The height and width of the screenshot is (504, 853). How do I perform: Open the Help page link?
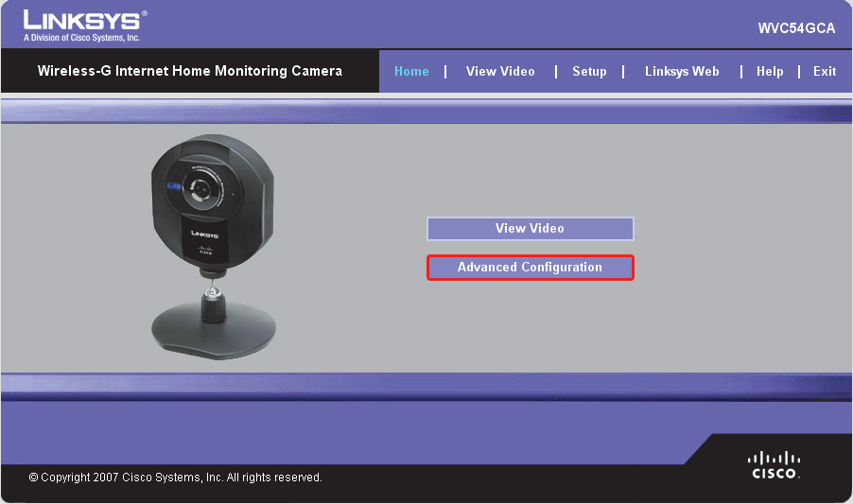[x=770, y=71]
